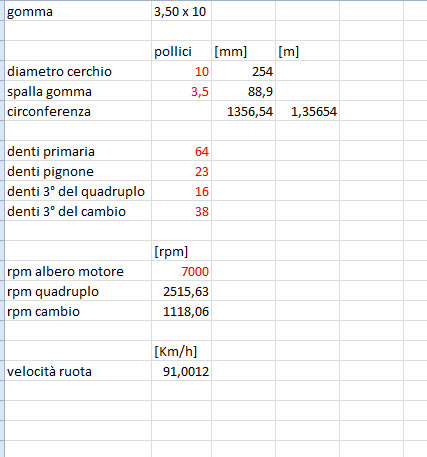Select rpm cambio result 1118,06
Image resolution: width=427 pixels, height=457 pixels.
point(181,311)
